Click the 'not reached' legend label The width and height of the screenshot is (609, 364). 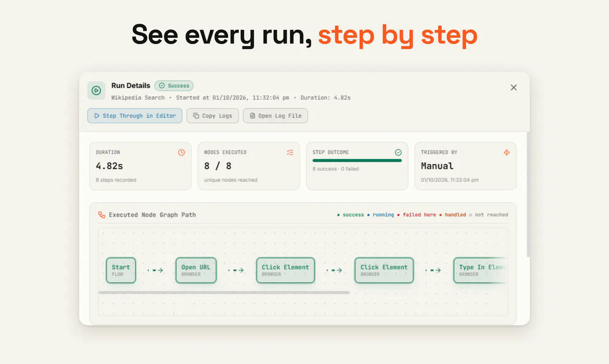tap(492, 215)
